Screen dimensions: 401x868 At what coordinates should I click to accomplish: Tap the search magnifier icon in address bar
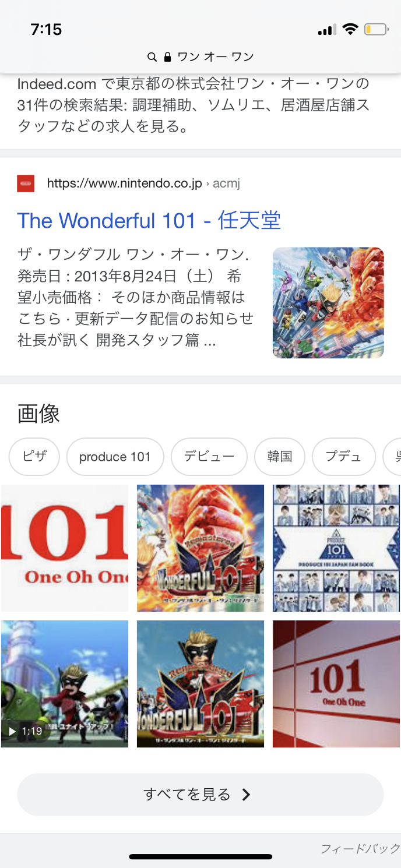[152, 57]
